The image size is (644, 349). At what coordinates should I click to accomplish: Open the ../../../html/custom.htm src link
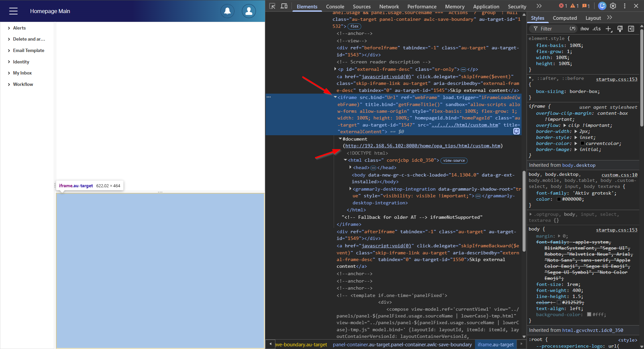(x=465, y=125)
